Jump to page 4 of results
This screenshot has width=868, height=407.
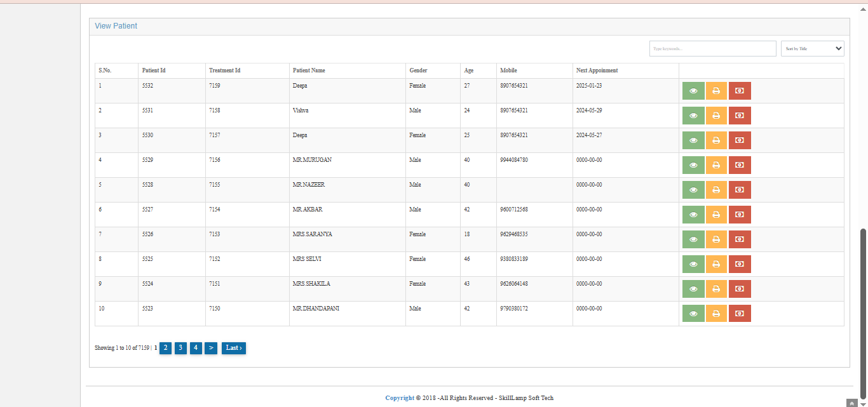pyautogui.click(x=196, y=348)
